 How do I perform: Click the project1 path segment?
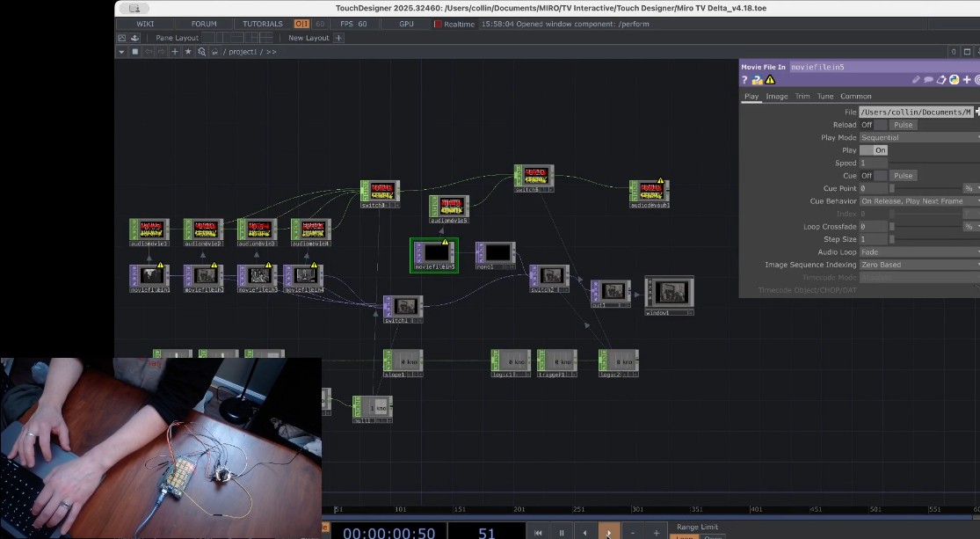coord(243,52)
